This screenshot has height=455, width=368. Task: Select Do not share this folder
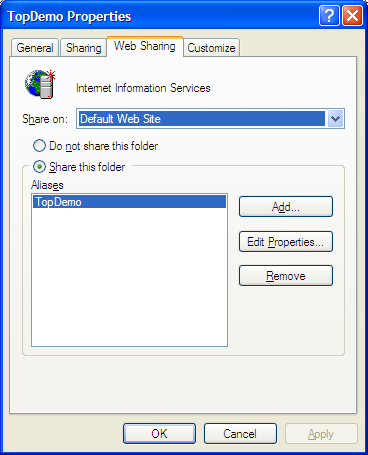39,146
